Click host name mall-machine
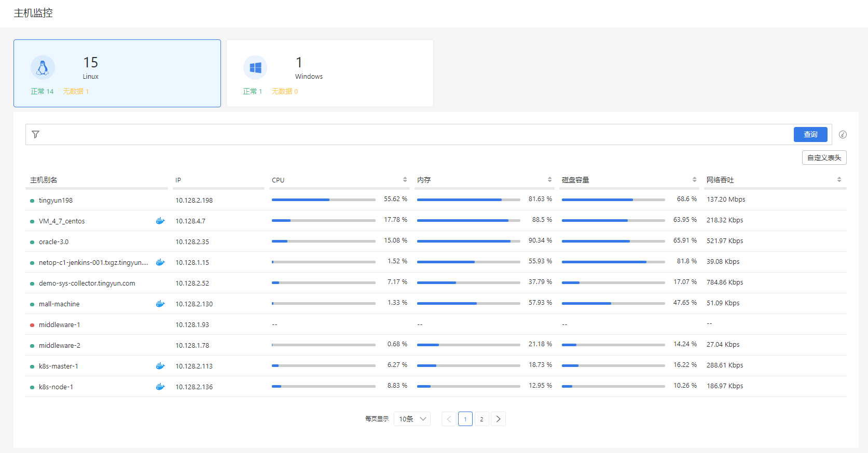 59,304
